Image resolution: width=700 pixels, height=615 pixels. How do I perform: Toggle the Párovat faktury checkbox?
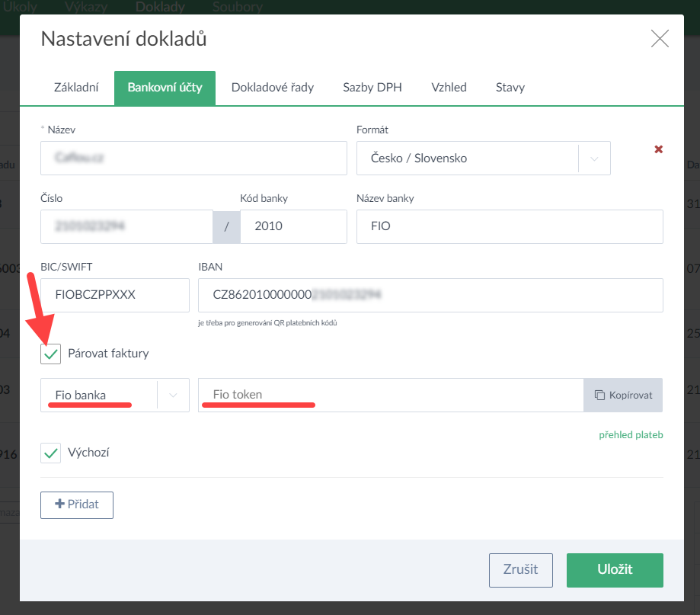pyautogui.click(x=51, y=354)
